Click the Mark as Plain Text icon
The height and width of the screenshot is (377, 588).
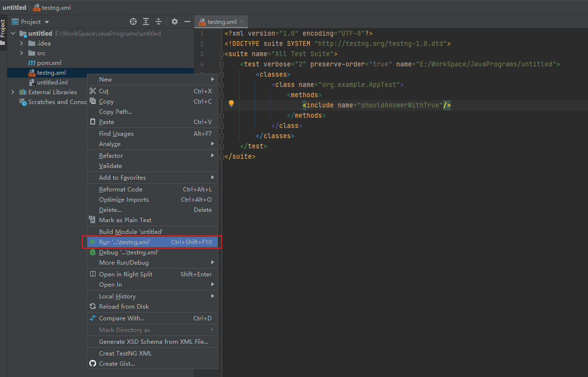click(93, 220)
